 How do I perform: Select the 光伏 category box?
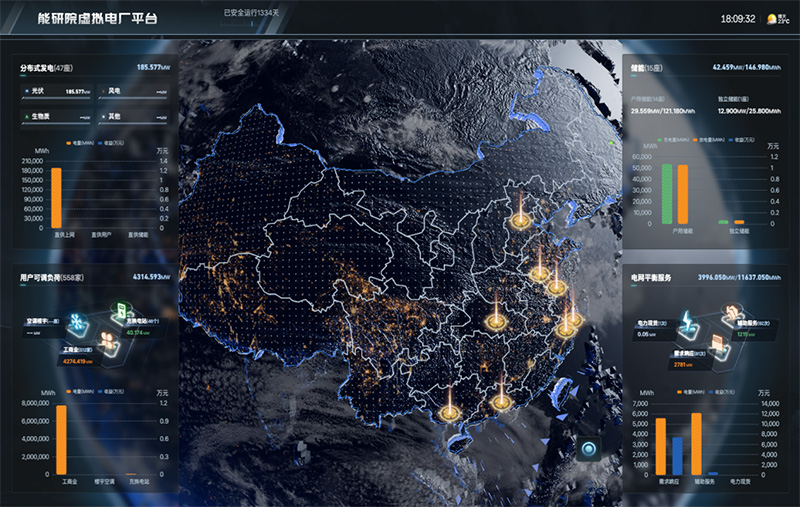coord(57,91)
